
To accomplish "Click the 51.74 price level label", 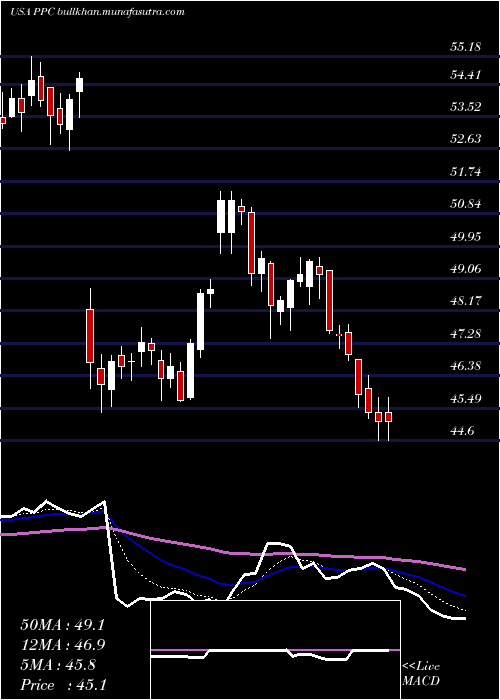I will [466, 172].
